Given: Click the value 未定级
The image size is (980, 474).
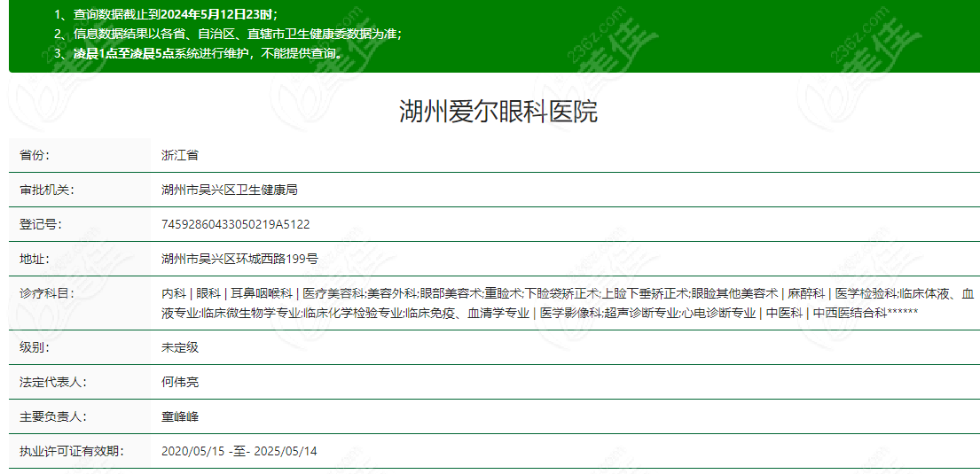Looking at the screenshot, I should [x=180, y=347].
